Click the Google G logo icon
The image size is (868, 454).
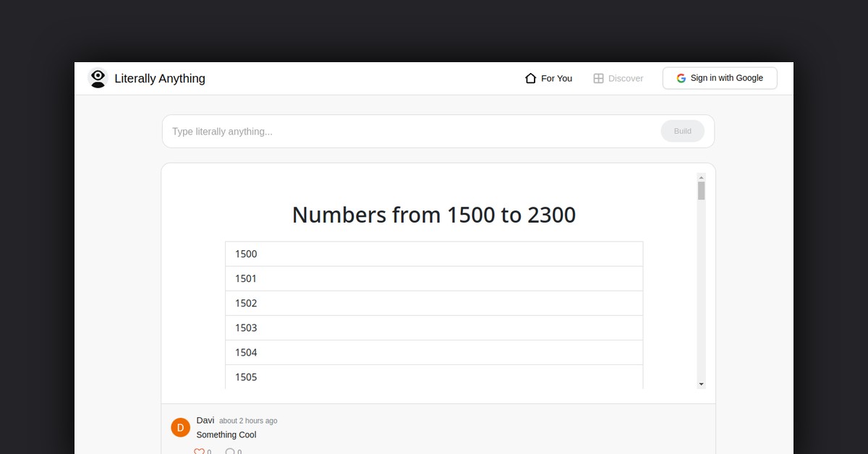[x=681, y=78]
